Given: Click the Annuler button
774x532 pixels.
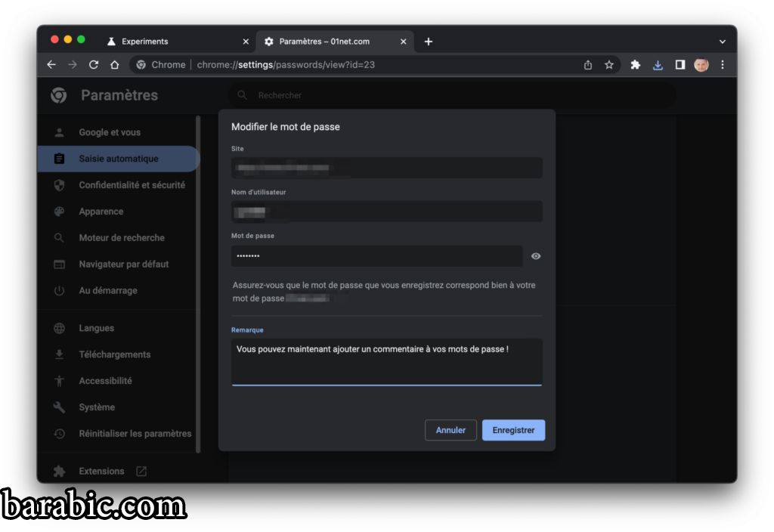Looking at the screenshot, I should pyautogui.click(x=450, y=430).
